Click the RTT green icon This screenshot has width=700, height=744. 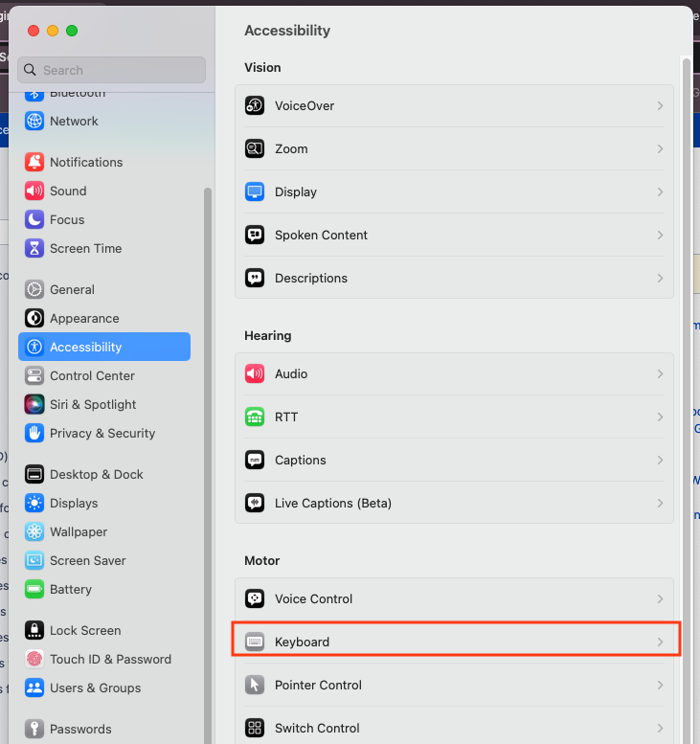[255, 417]
